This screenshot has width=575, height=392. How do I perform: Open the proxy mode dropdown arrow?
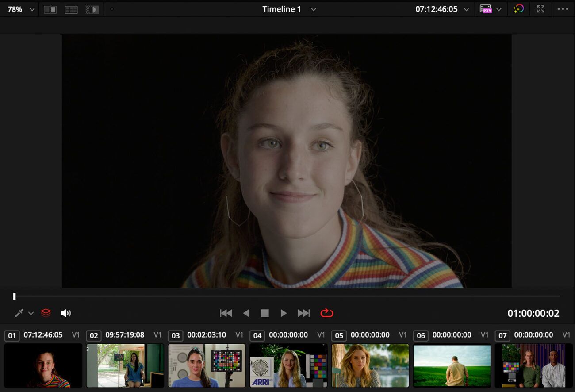[x=499, y=9]
